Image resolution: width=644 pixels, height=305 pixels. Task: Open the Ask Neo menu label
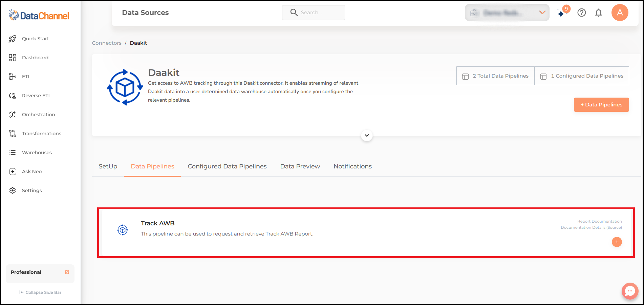click(x=32, y=171)
